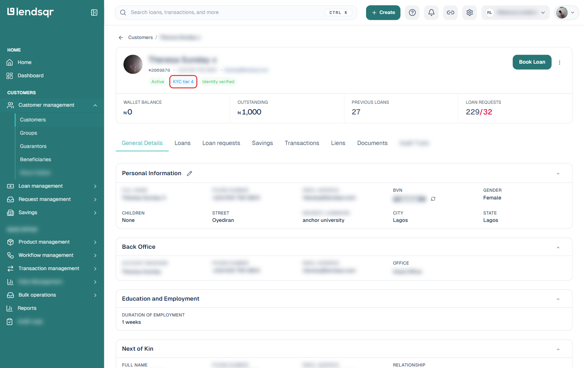The width and height of the screenshot is (588, 368).
Task: Open the user avatar account menu
Action: (566, 13)
